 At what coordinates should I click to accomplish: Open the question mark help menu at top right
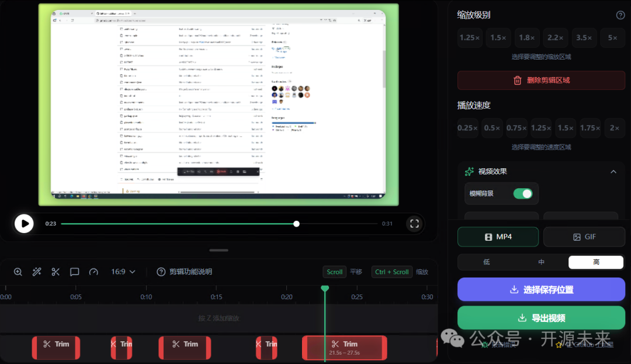[620, 15]
